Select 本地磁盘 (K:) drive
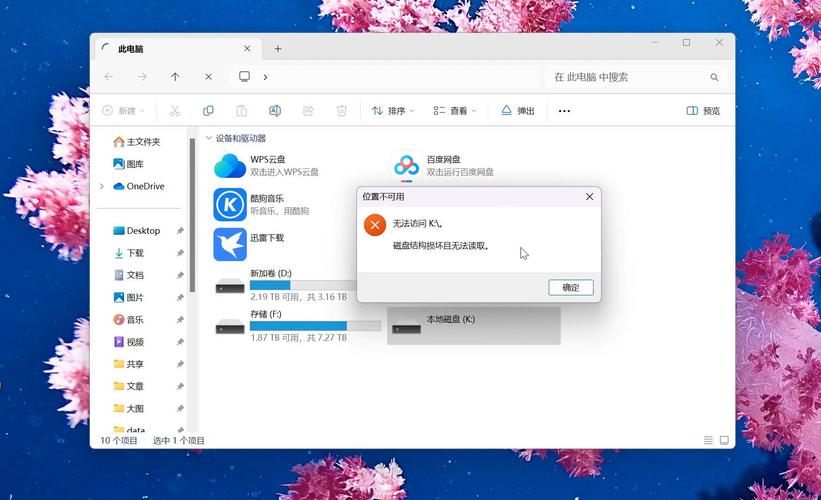Viewport: 821px width, 500px height. pyautogui.click(x=406, y=326)
